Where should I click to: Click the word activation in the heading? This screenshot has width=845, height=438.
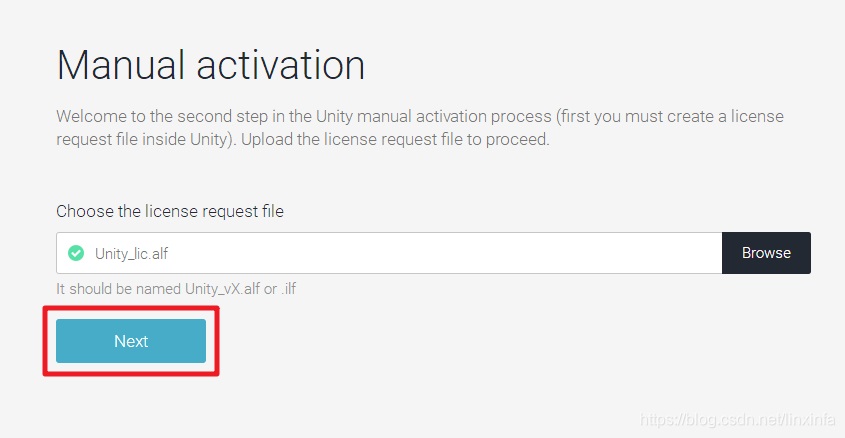281,65
